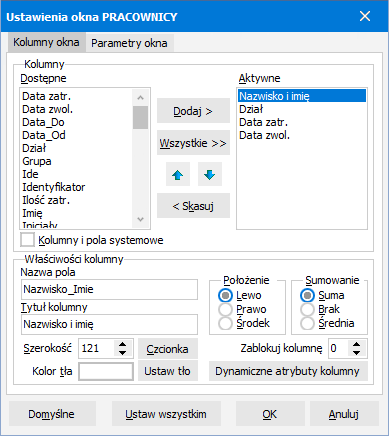Click the Zablokuj kolumnę value field

(339, 348)
